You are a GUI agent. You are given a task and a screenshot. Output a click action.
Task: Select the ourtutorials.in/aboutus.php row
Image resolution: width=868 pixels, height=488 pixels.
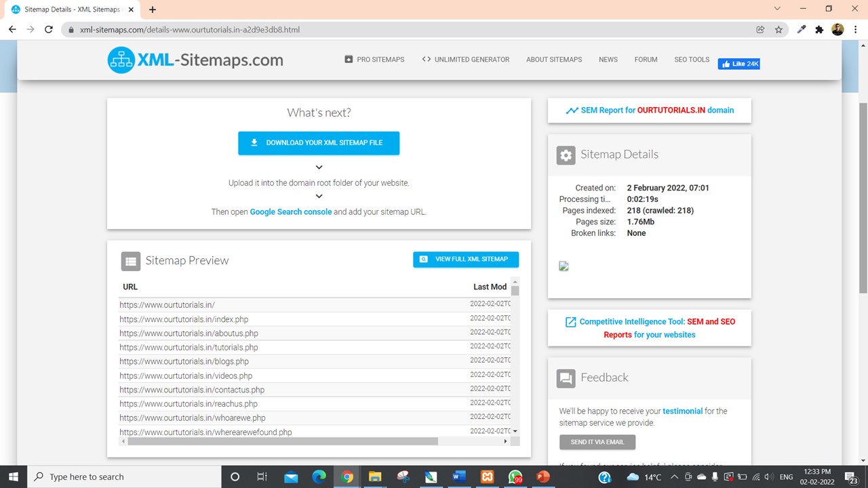pyautogui.click(x=315, y=333)
